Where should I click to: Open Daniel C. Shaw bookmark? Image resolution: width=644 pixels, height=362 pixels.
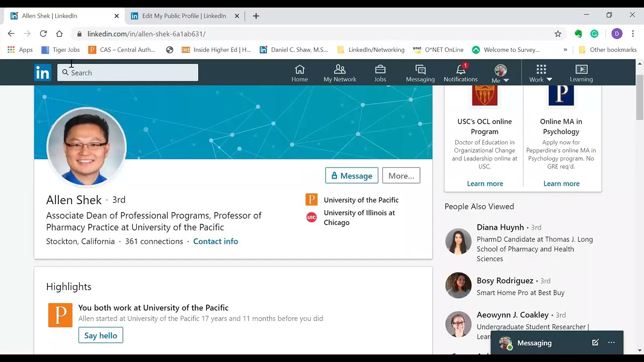[294, 50]
